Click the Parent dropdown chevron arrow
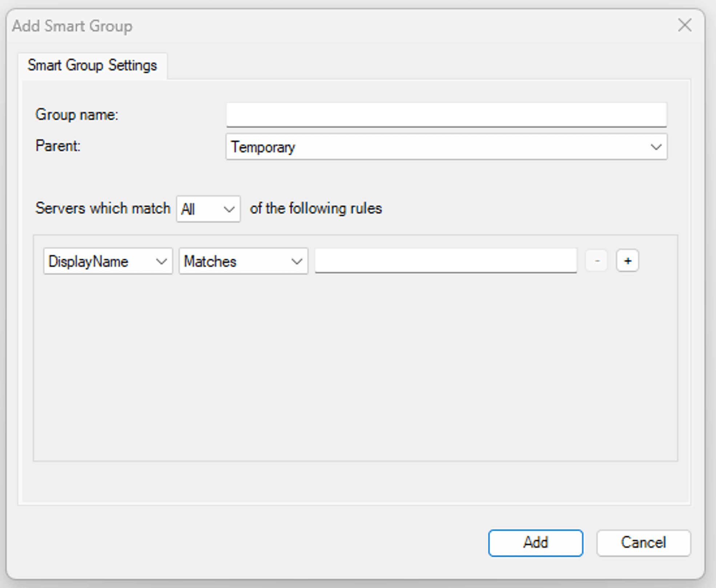Screen dimensions: 716x588 (656, 147)
